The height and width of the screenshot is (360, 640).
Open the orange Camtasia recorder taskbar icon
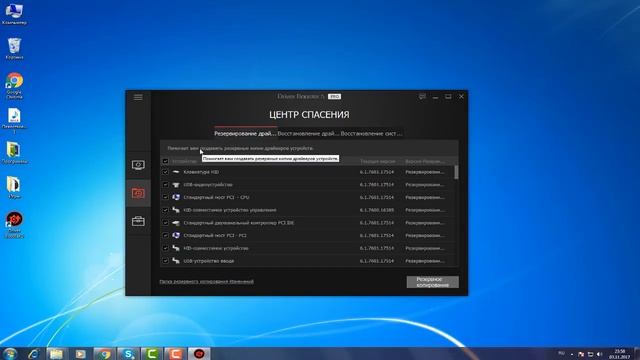point(175,354)
